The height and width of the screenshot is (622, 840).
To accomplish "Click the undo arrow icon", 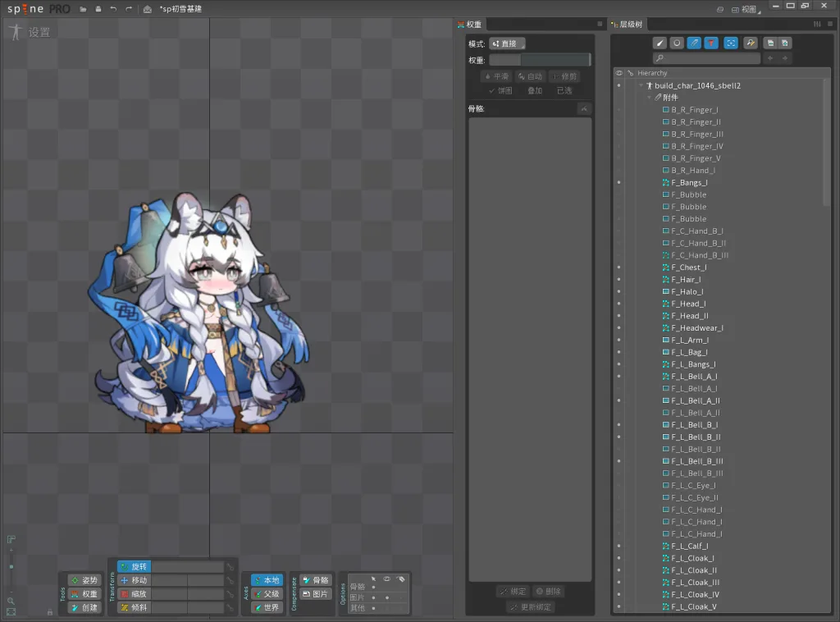I will pos(113,9).
